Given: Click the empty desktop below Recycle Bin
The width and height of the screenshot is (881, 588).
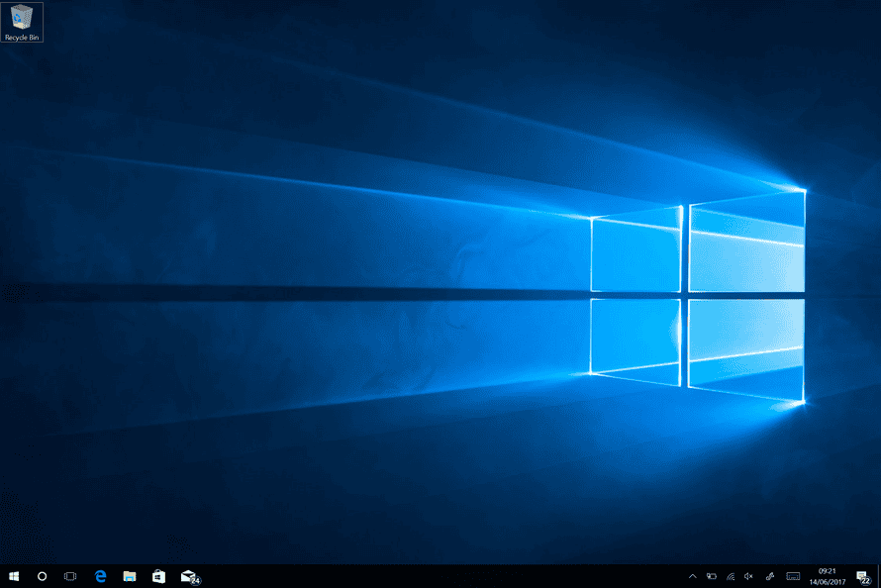Looking at the screenshot, I should 22,119.
